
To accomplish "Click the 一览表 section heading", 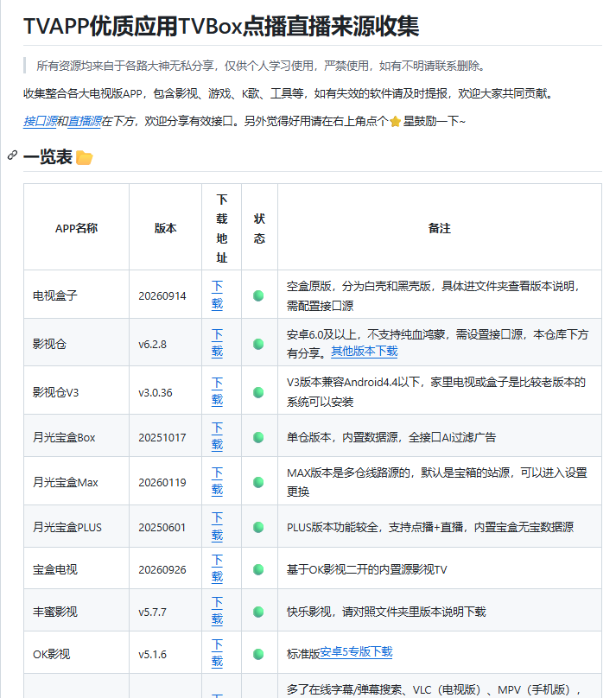I will click(x=48, y=157).
